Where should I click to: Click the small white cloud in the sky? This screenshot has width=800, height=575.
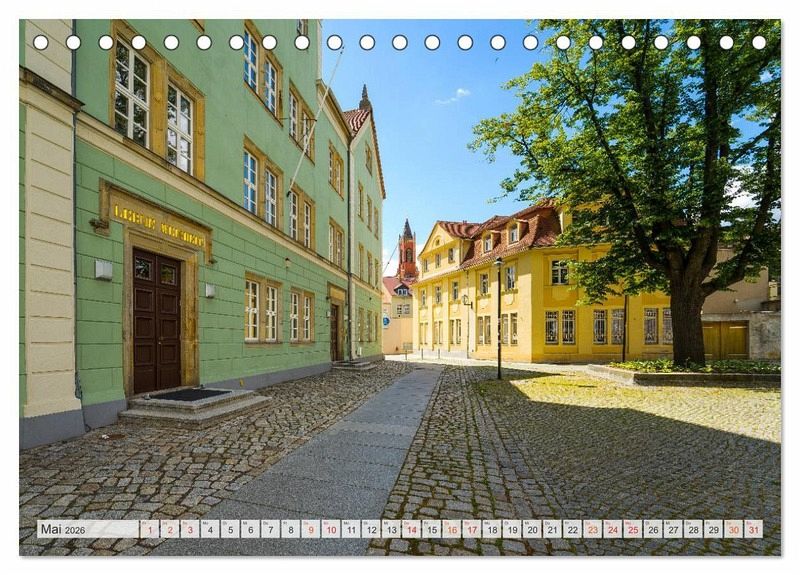pyautogui.click(x=454, y=96)
